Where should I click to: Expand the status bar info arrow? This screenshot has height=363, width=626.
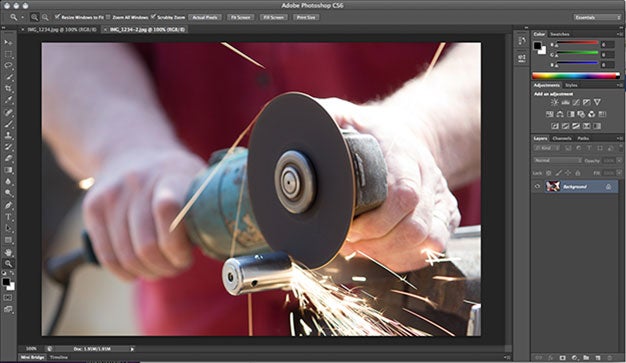coord(132,349)
